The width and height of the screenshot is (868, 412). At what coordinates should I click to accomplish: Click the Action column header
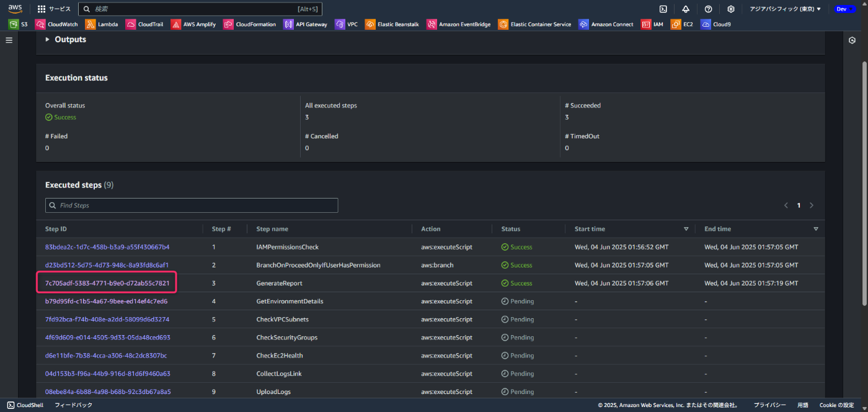(431, 229)
